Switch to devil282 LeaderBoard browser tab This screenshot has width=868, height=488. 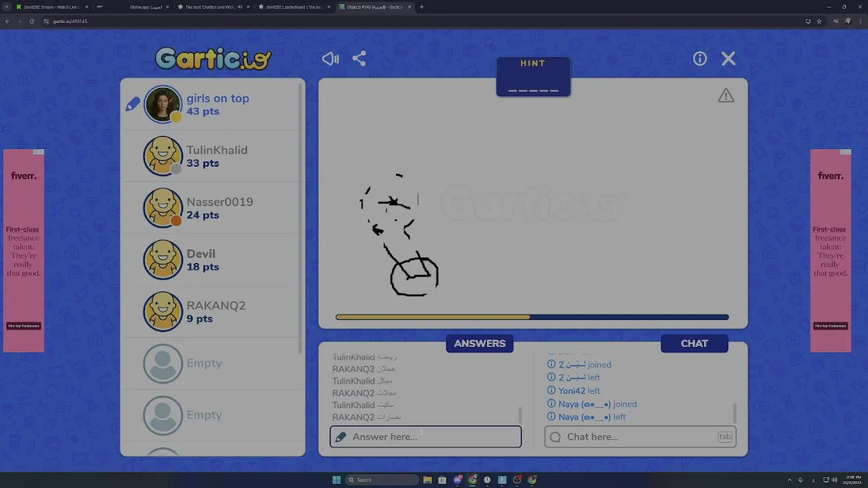pyautogui.click(x=294, y=7)
